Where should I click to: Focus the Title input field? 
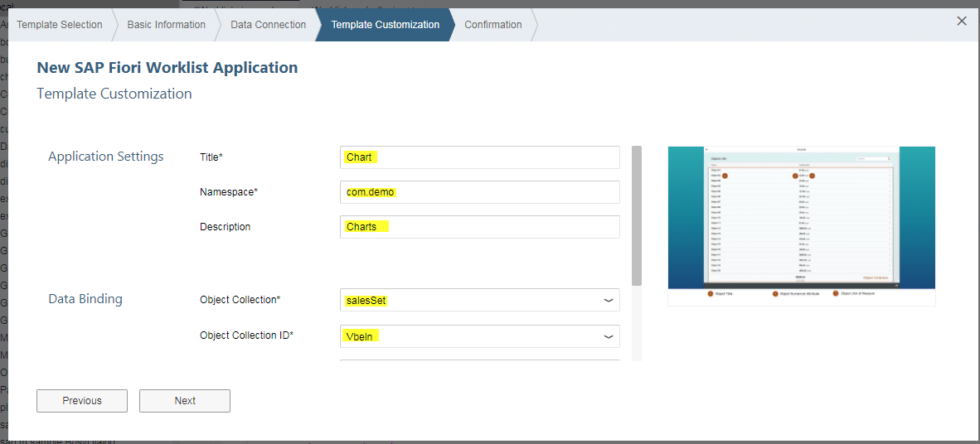point(479,157)
